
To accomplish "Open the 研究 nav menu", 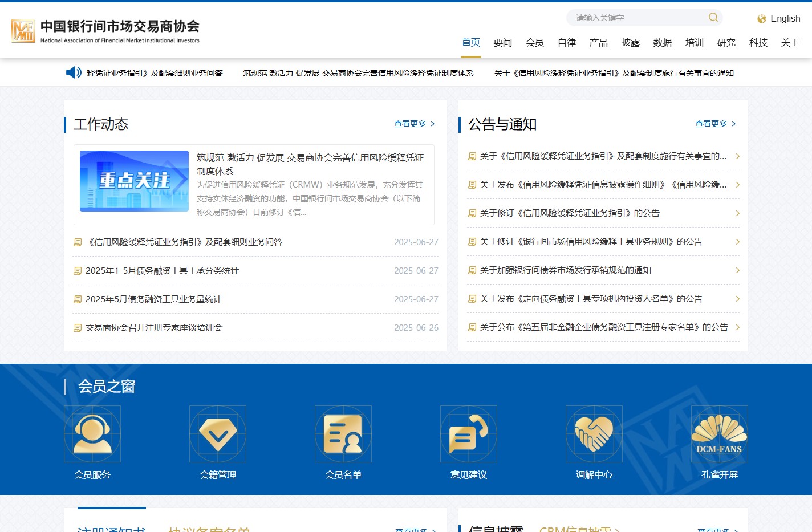I will [x=726, y=42].
